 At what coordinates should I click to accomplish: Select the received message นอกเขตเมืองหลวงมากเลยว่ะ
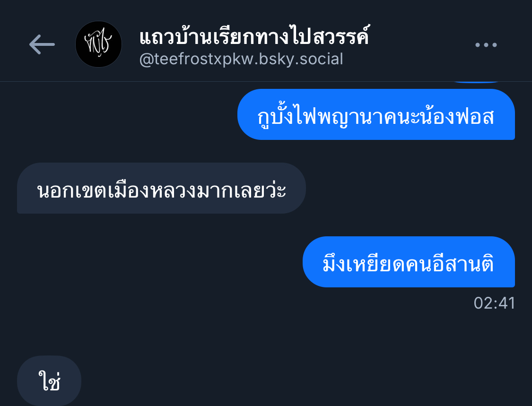pyautogui.click(x=162, y=188)
